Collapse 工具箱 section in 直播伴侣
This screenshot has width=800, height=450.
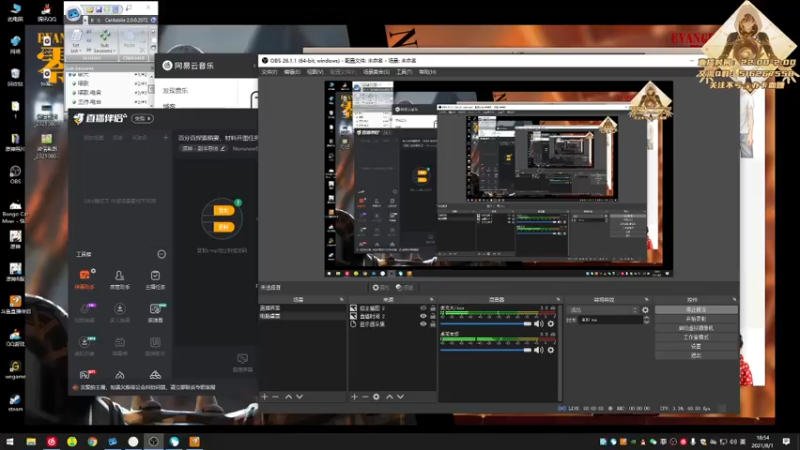[161, 254]
